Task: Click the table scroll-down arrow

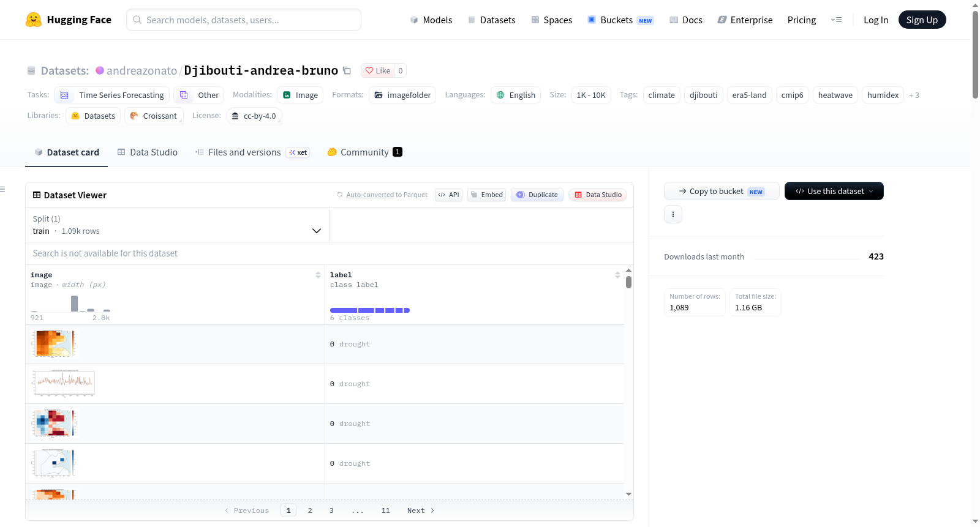Action: [628, 494]
